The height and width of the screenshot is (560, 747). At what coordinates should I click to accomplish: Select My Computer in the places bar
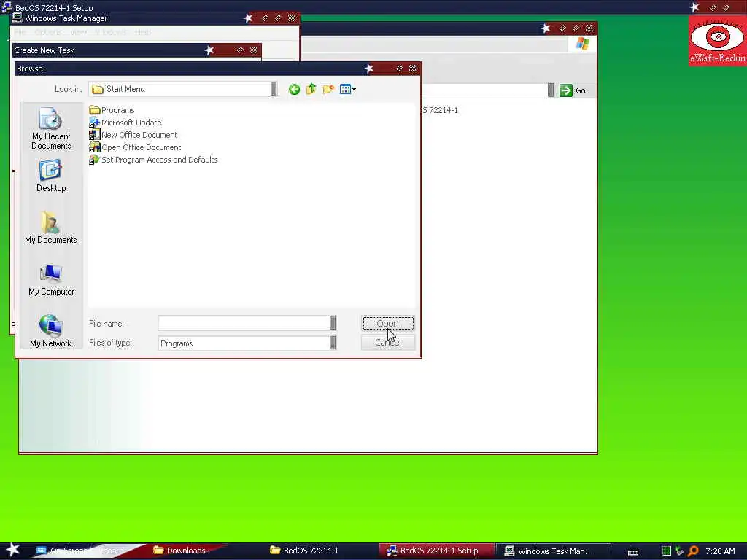[51, 279]
